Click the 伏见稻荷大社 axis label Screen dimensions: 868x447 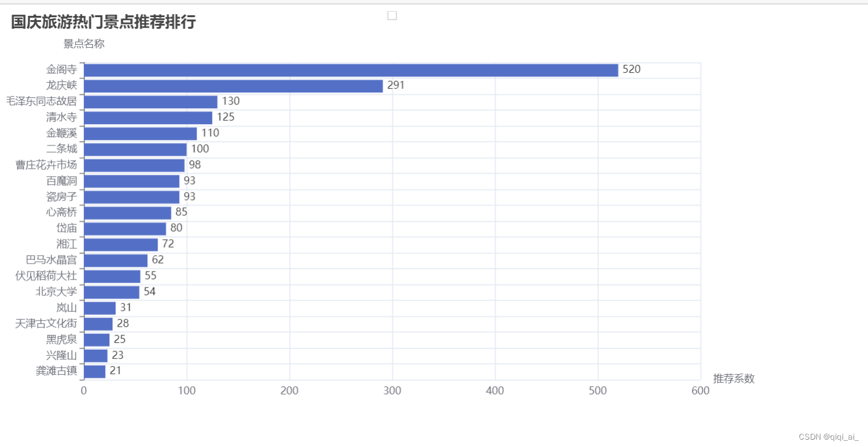pyautogui.click(x=46, y=276)
